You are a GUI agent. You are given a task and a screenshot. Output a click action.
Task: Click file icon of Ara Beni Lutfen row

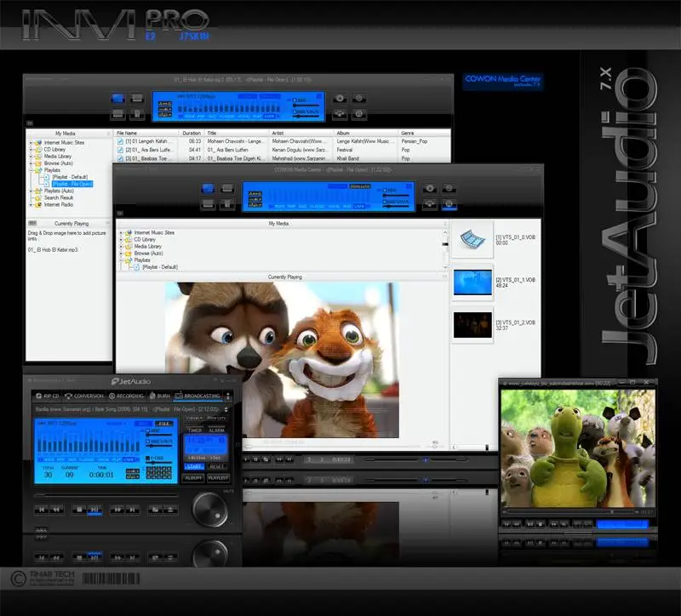tap(120, 150)
